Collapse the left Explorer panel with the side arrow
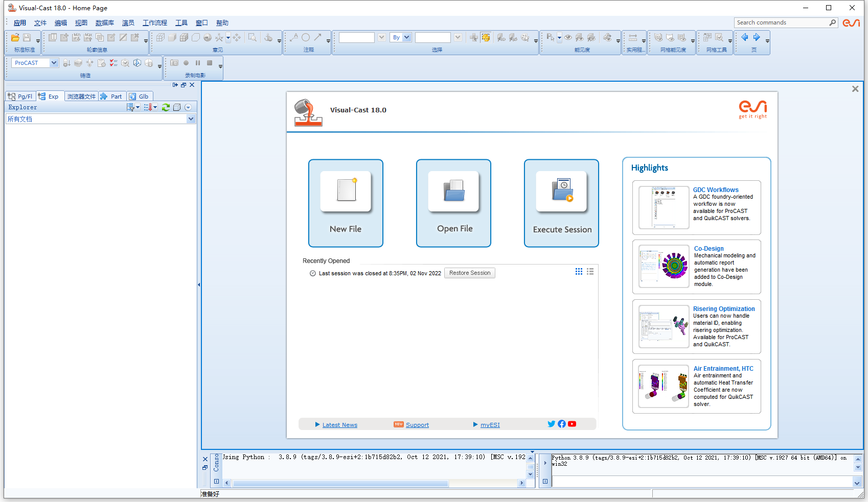This screenshot has height=502, width=868. pyautogui.click(x=199, y=284)
